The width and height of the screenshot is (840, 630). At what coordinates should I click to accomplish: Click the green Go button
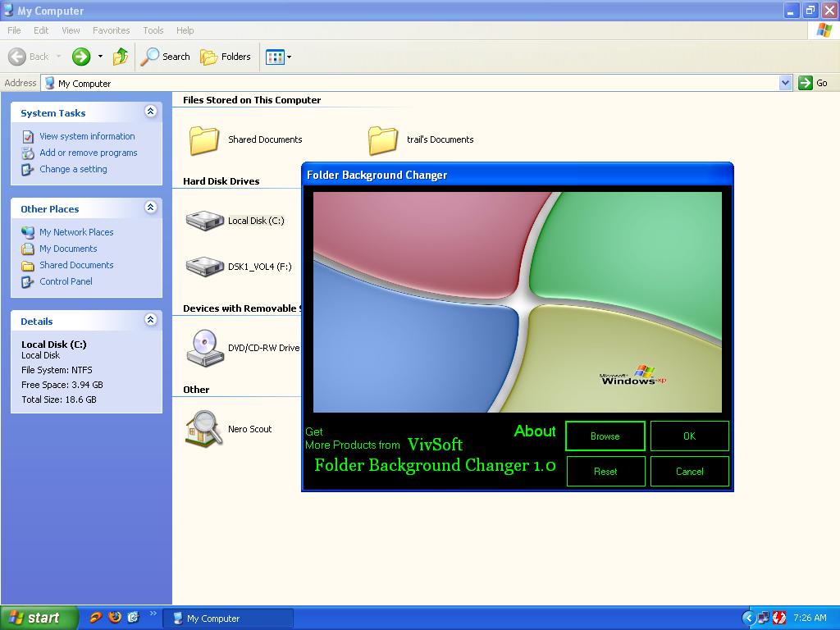click(x=813, y=83)
